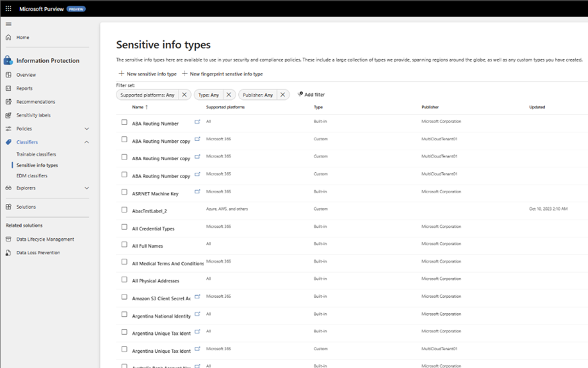Go to Reports in navigation
This screenshot has height=368, width=588.
24,88
